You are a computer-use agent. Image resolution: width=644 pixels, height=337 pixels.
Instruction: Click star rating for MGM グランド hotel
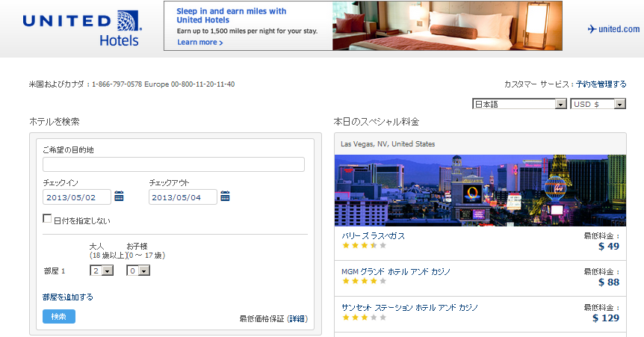[x=365, y=281]
